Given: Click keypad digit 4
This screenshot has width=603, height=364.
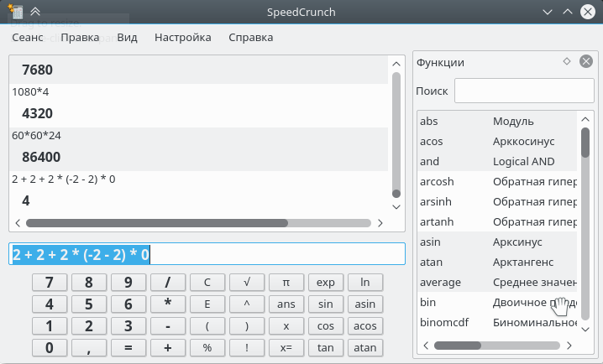Looking at the screenshot, I should [x=50, y=304].
